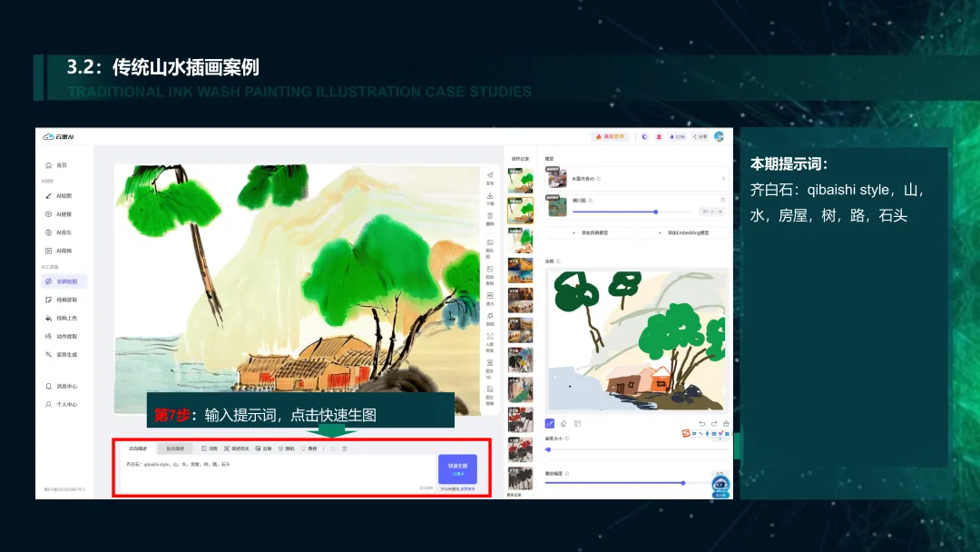Screen dimensions: 980x552
Task: Clear the doodle canvas with trash icon
Action: coord(726,424)
